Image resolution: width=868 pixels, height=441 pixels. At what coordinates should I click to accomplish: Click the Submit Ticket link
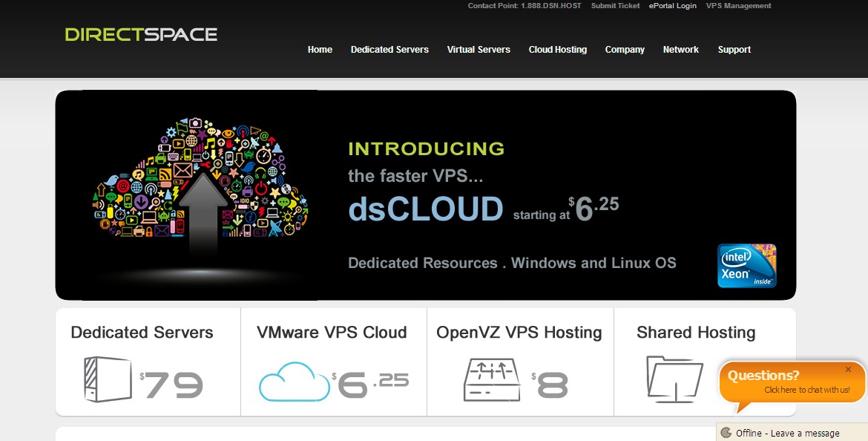[x=616, y=5]
